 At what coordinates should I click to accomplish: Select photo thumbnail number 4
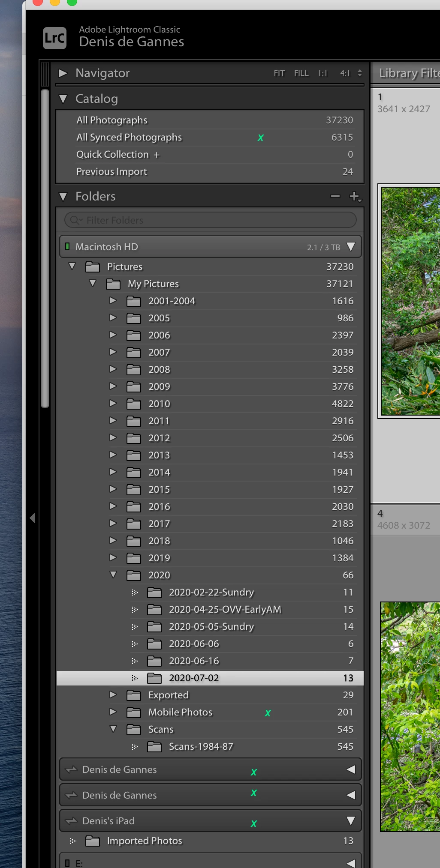point(411,717)
